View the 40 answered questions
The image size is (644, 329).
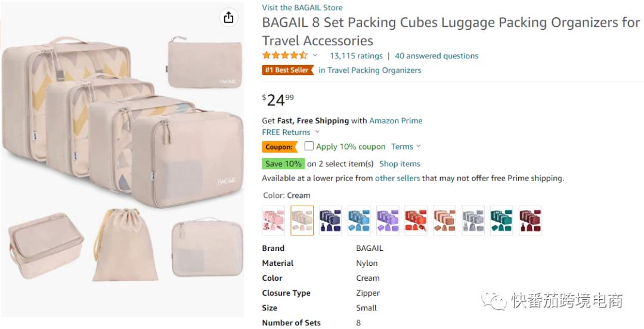click(436, 56)
